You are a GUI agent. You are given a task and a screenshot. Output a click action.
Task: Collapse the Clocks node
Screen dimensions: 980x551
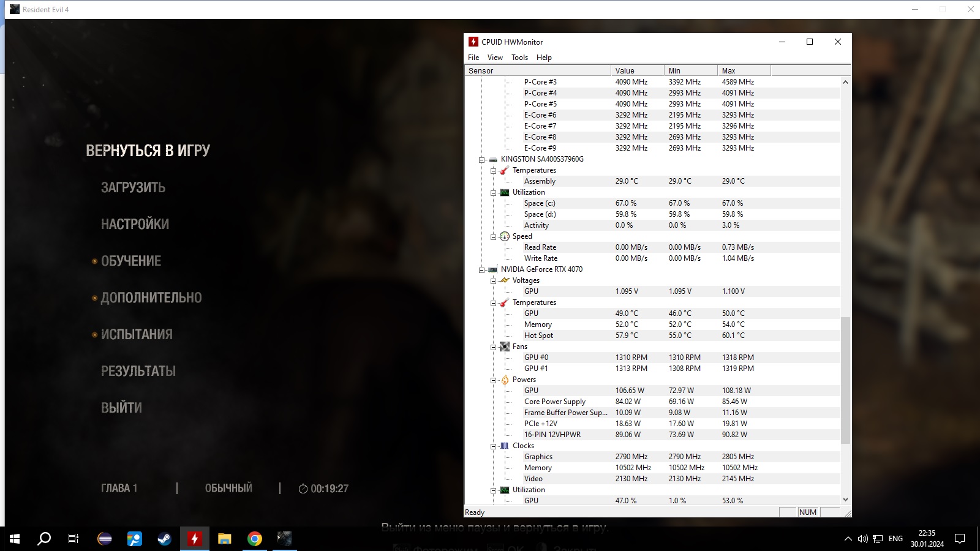(x=493, y=446)
